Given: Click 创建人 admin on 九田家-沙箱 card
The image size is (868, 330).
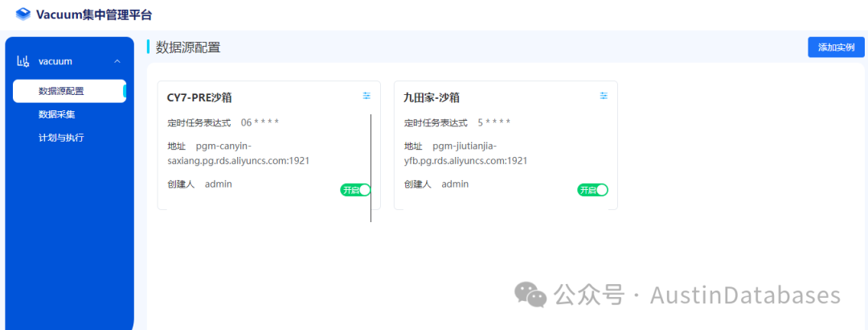Looking at the screenshot, I should [436, 184].
